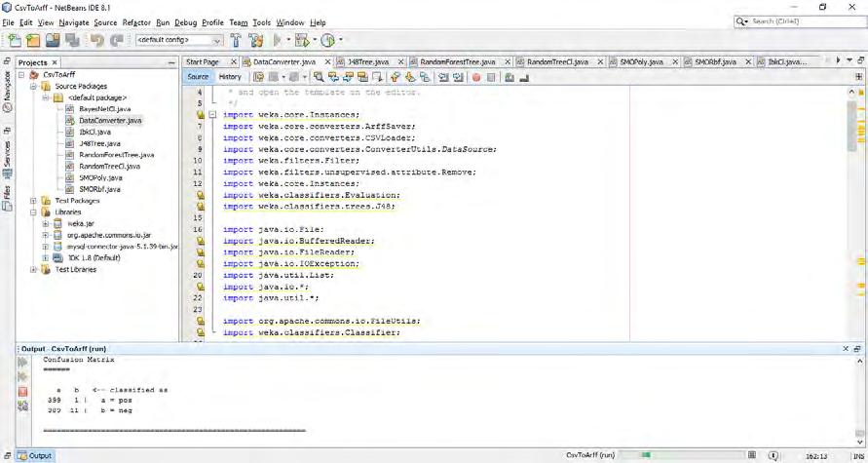Click the Next Bookmark icon
The width and height of the screenshot is (868, 463).
pos(409,78)
